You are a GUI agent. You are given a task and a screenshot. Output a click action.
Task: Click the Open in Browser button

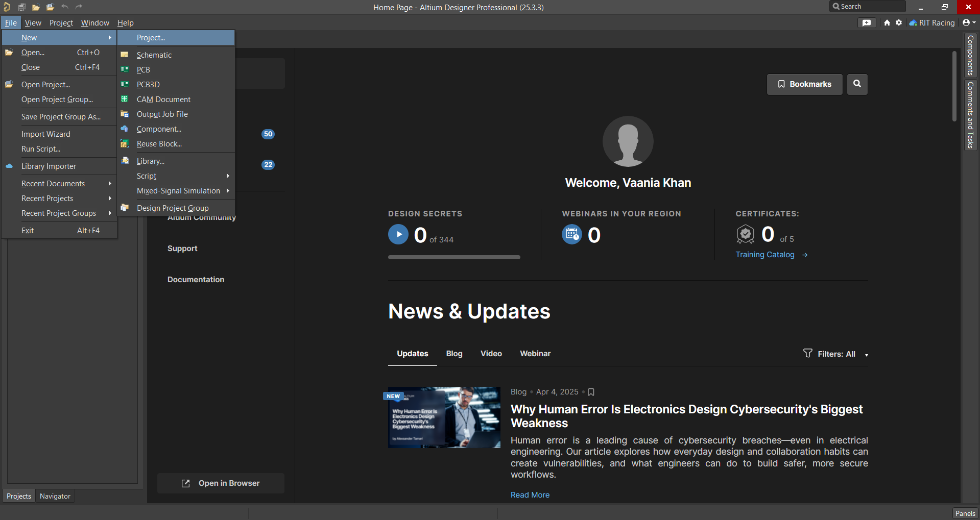click(x=221, y=483)
